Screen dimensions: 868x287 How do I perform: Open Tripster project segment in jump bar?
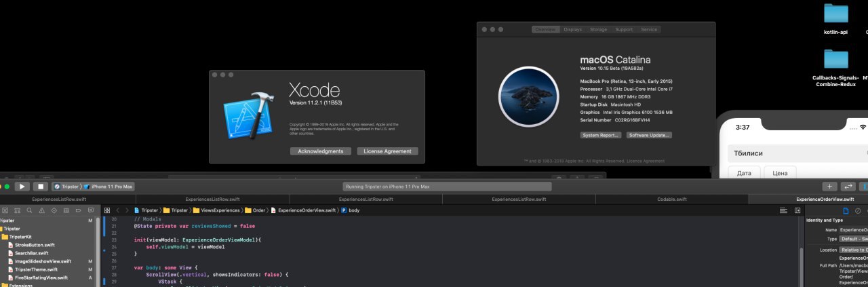pyautogui.click(x=145, y=210)
